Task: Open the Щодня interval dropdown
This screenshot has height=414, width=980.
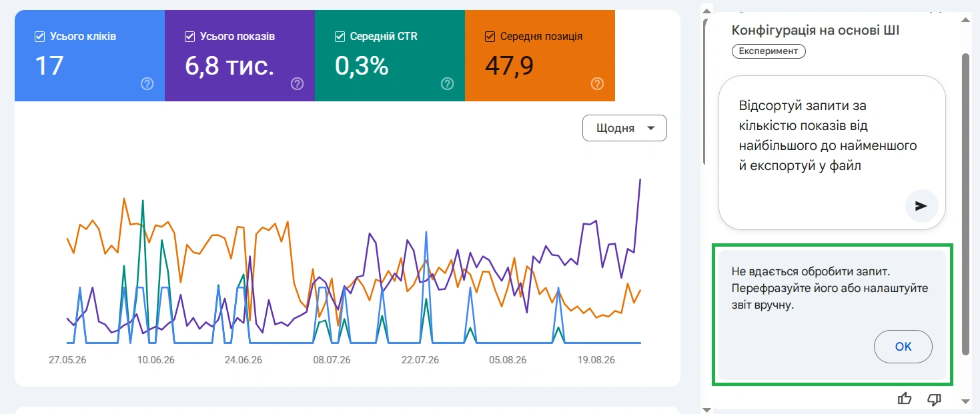Action: (624, 128)
